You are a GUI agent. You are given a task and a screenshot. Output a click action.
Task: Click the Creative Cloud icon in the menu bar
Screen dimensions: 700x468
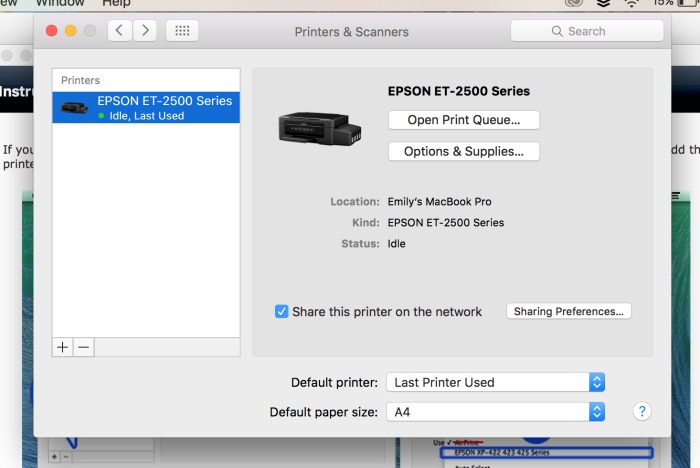pos(574,3)
